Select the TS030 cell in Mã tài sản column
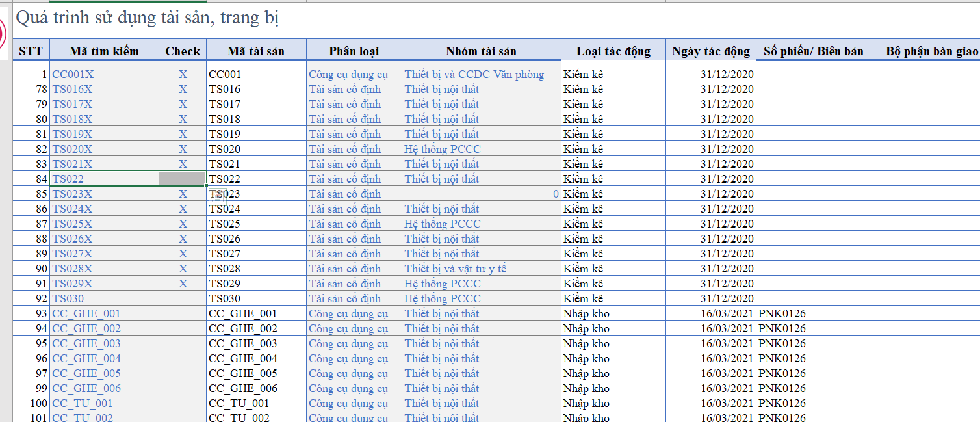The height and width of the screenshot is (422, 980). pos(224,298)
